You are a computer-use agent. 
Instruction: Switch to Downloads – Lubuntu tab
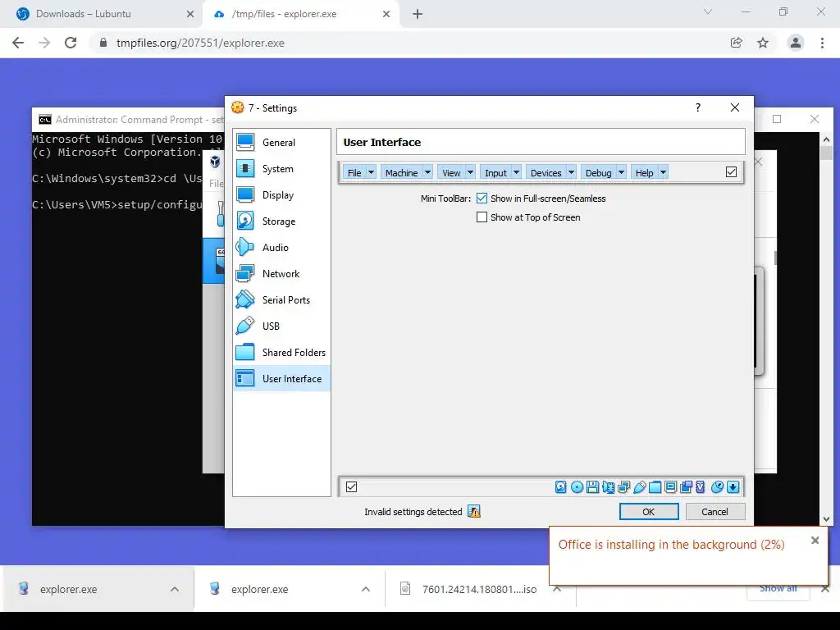(x=102, y=14)
